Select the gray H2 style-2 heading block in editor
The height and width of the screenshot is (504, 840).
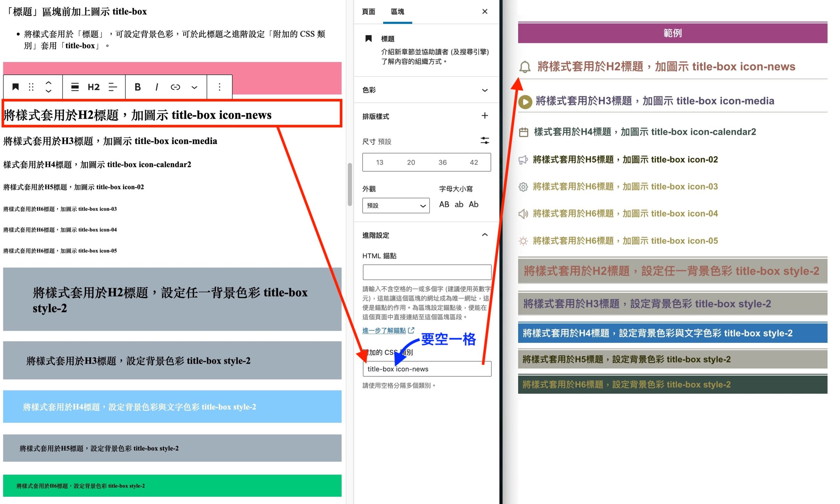pos(172,299)
